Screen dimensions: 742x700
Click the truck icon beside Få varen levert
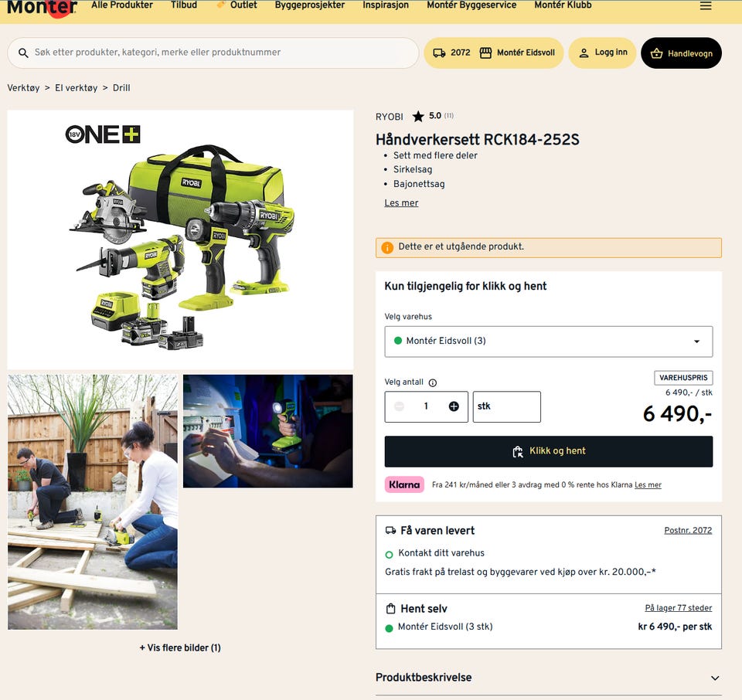pyautogui.click(x=390, y=531)
